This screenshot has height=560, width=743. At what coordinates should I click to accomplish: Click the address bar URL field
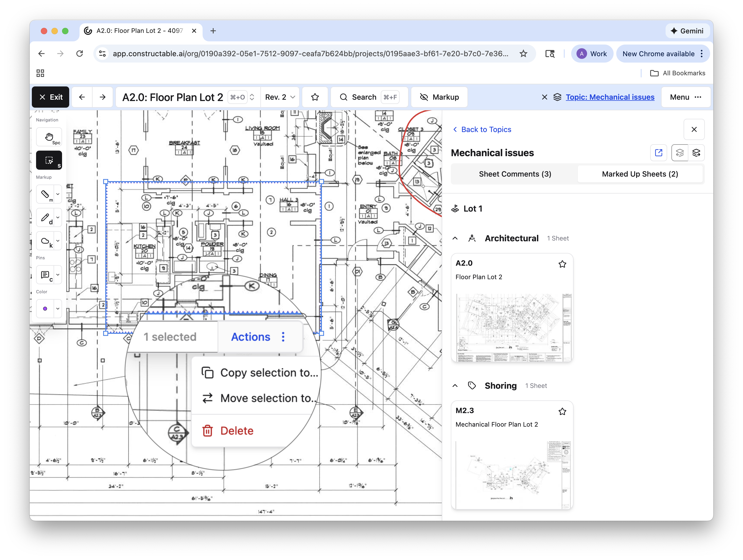point(310,54)
